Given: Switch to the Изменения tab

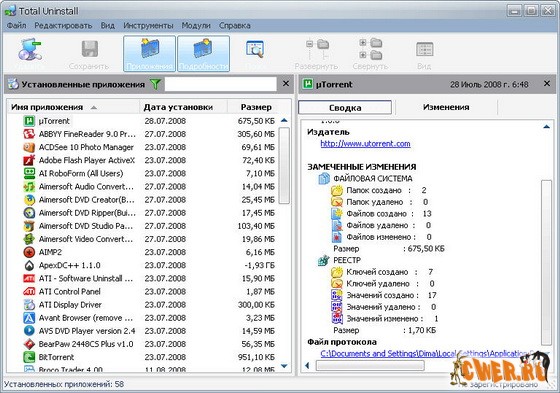Looking at the screenshot, I should click(446, 107).
